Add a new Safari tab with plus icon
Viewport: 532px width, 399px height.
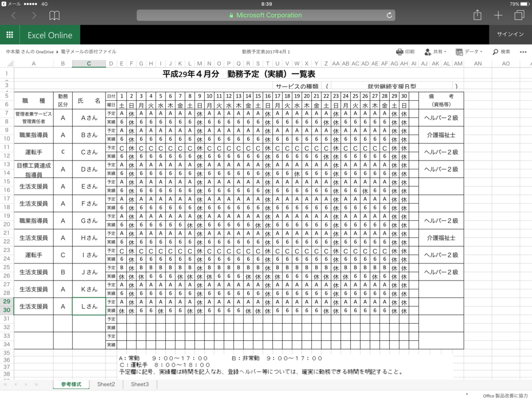(x=498, y=15)
